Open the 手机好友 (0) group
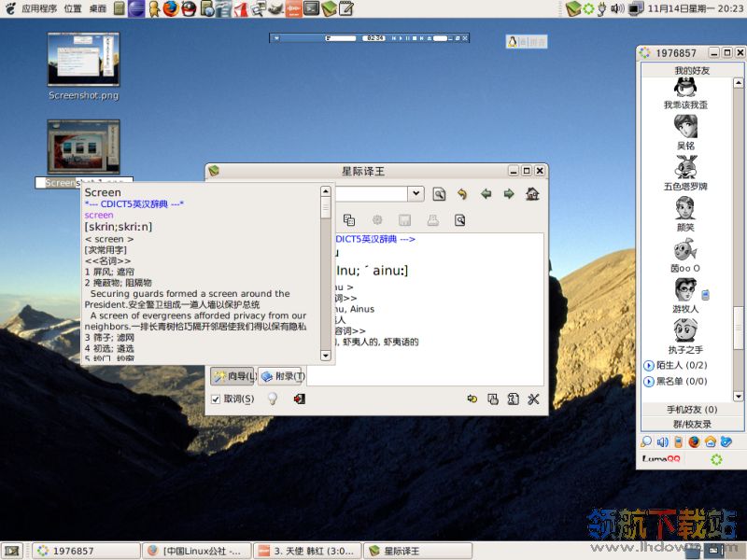The image size is (747, 560). click(x=692, y=410)
